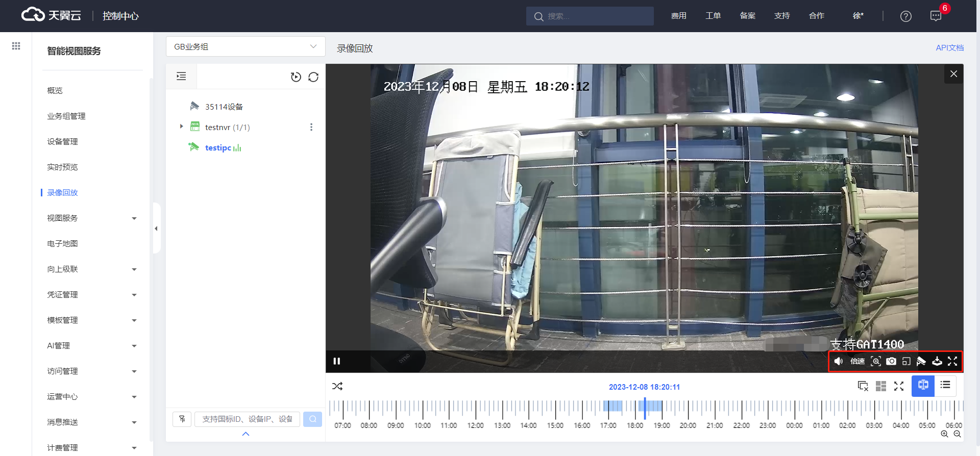Click the device search input field
Screen dimensions: 980x456
tap(248, 419)
